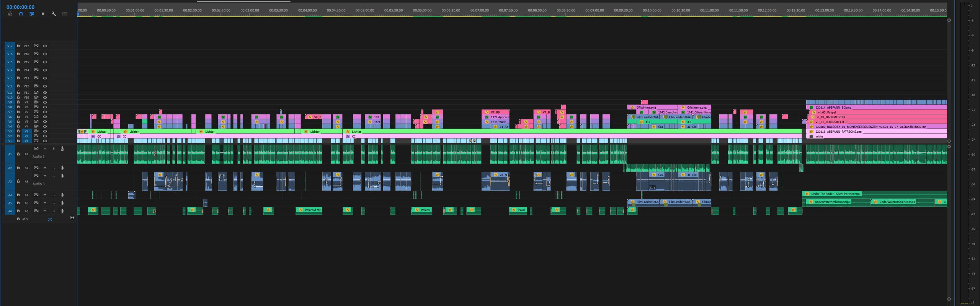This screenshot has width=980, height=306.
Task: Click the 00:05:00:00 mark on time ruler
Action: tap(365, 10)
